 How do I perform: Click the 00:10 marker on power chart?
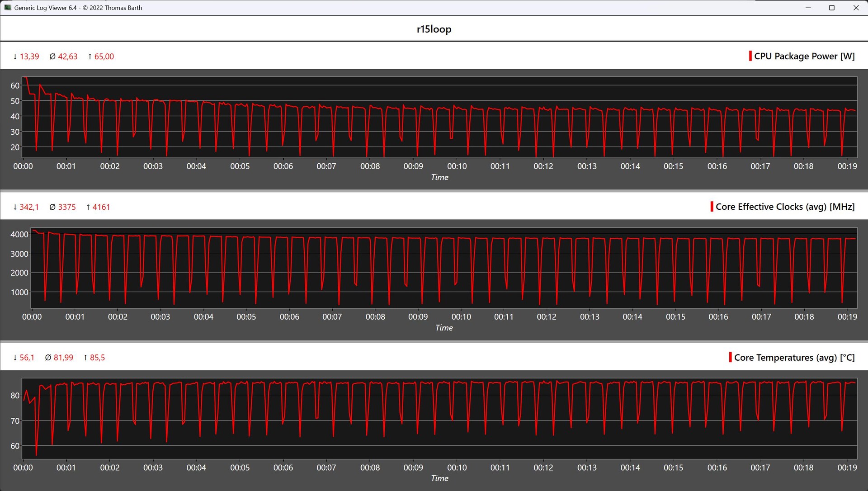(457, 166)
